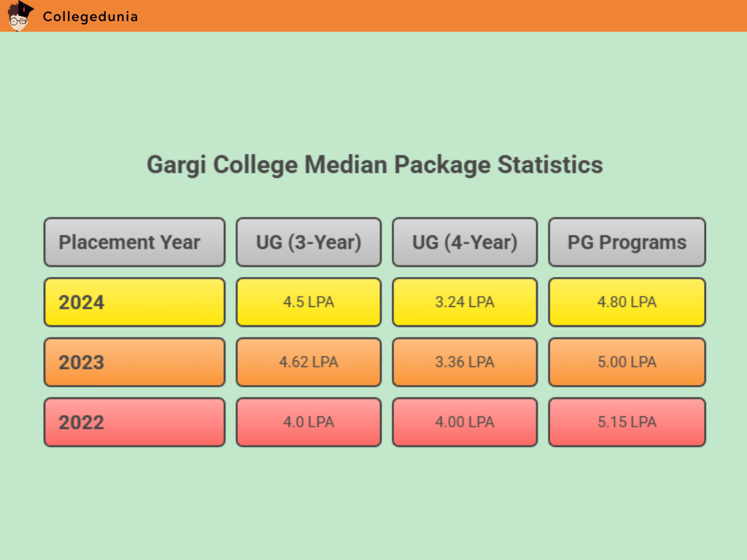Click the 5.00 LPA cell
747x560 pixels.
[627, 362]
